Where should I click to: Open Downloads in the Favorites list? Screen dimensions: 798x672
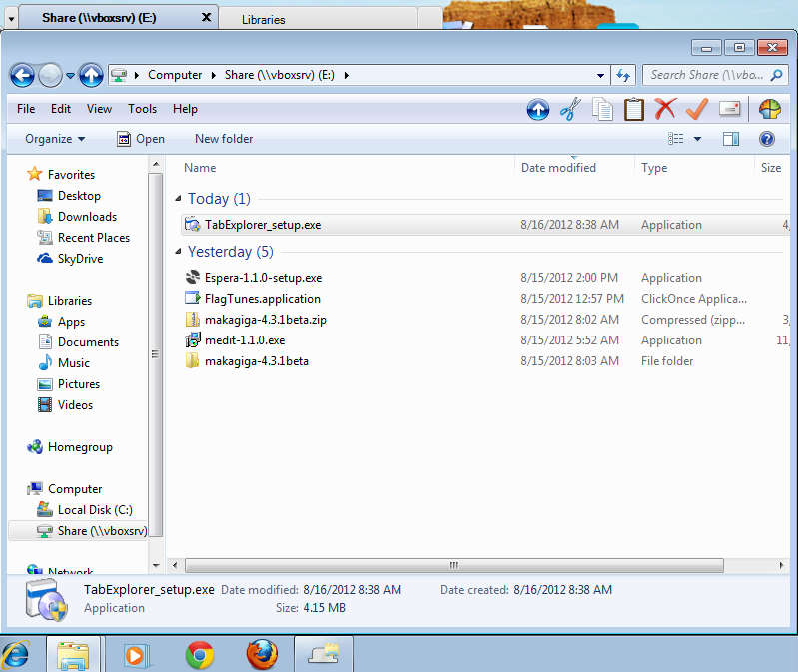point(87,217)
